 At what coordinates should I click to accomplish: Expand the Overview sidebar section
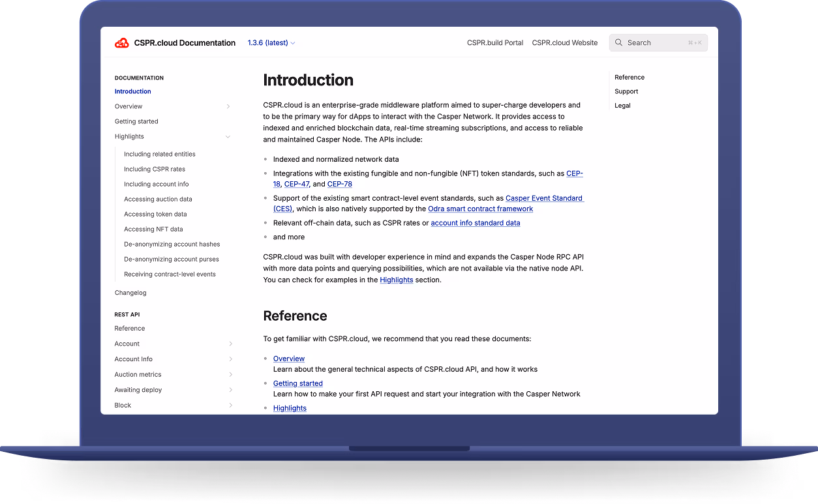coord(228,107)
